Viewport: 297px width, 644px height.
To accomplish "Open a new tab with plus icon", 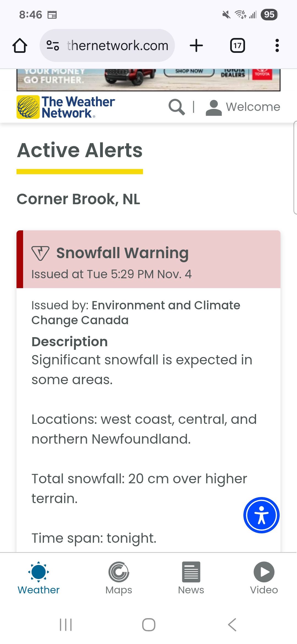I will [196, 45].
